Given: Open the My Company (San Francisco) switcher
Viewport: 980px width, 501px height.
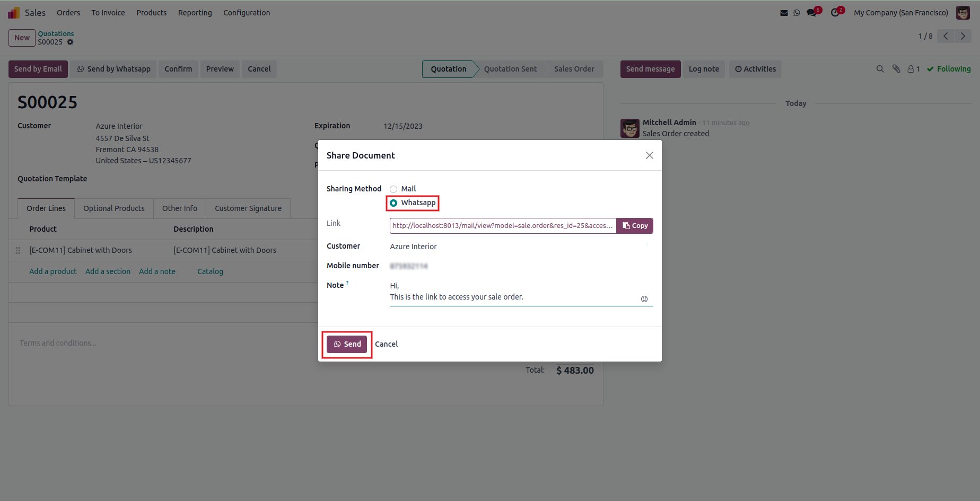Looking at the screenshot, I should pyautogui.click(x=900, y=13).
